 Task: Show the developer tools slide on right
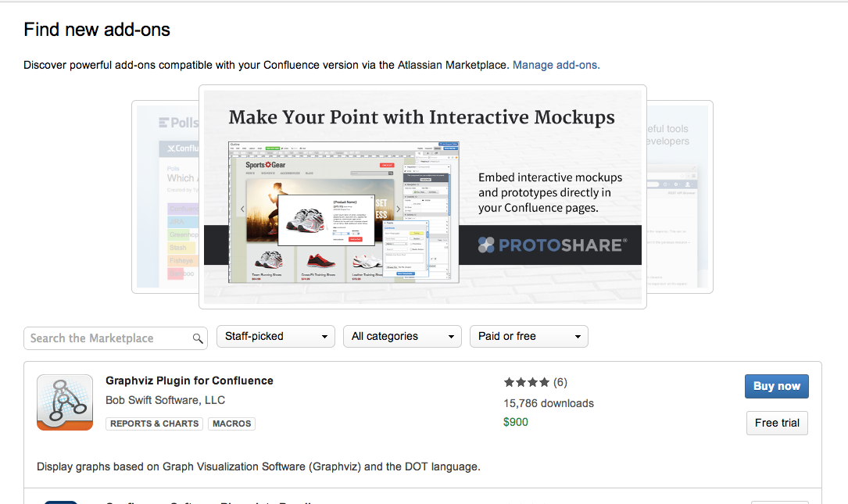(678, 195)
